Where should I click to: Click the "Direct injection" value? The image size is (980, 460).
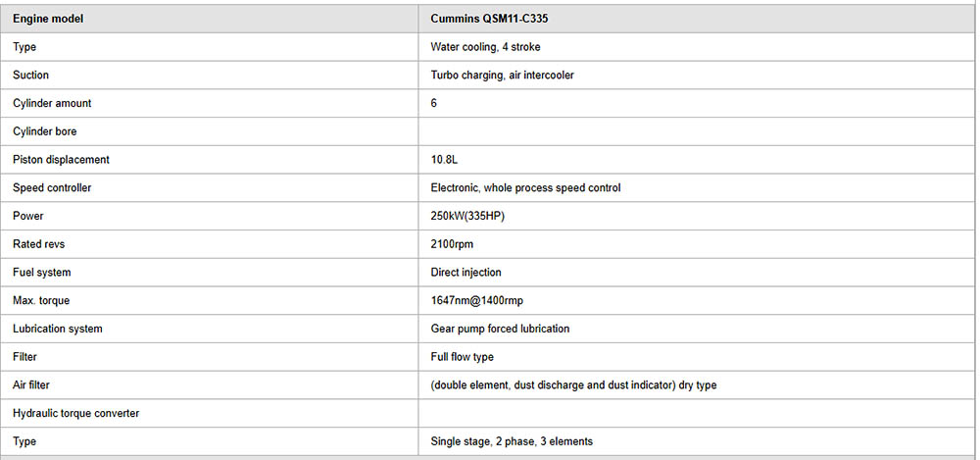pos(465,273)
